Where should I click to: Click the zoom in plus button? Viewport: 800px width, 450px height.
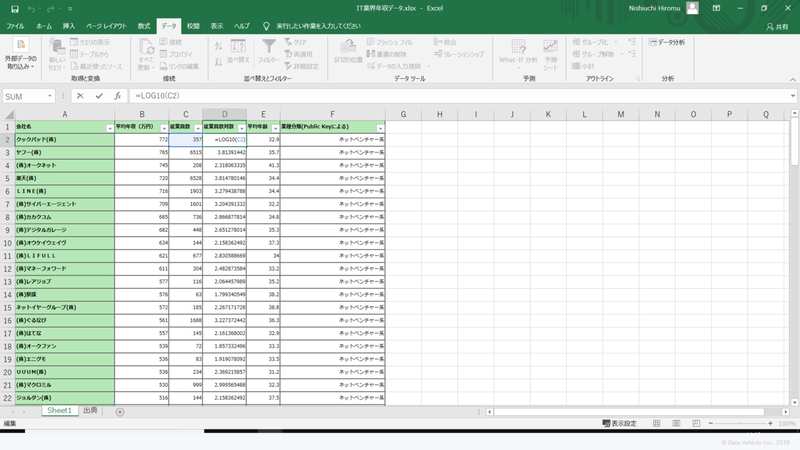[770, 423]
